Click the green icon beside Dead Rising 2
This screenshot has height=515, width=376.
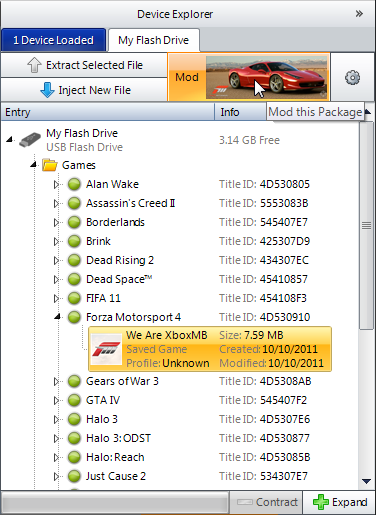pyautogui.click(x=74, y=260)
